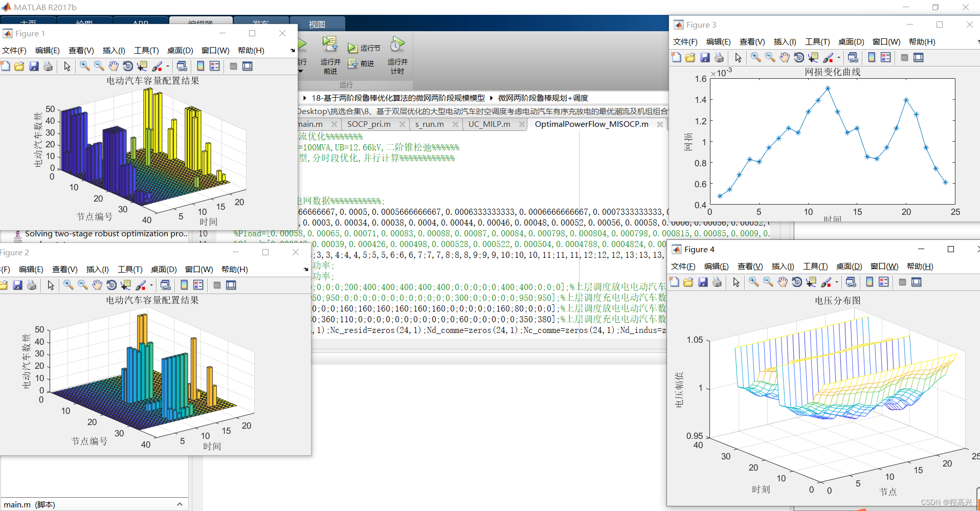Open brush dropdown arrow in Figure 3 toolbar
Screen dimensions: 980x511
pyautogui.click(x=838, y=58)
